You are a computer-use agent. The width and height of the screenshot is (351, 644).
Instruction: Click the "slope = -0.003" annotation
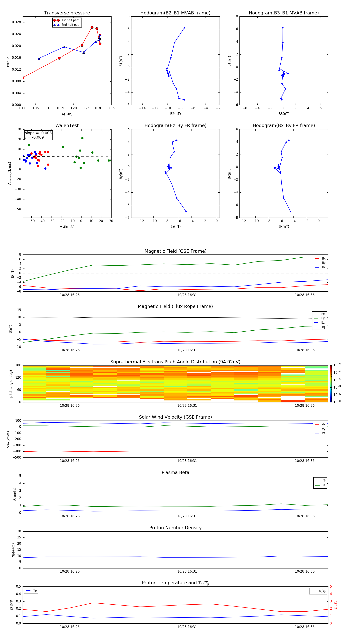point(38,133)
